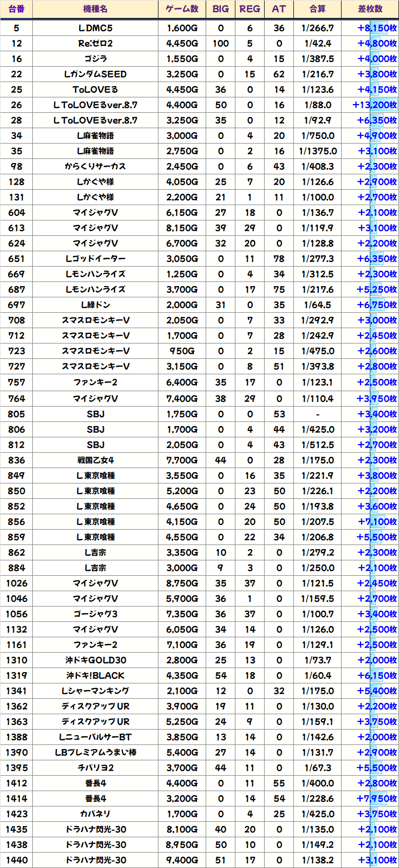Image resolution: width=399 pixels, height=868 pixels.
Task: Click the 沖ドキ!BLACK machine name
Action: pos(95,675)
